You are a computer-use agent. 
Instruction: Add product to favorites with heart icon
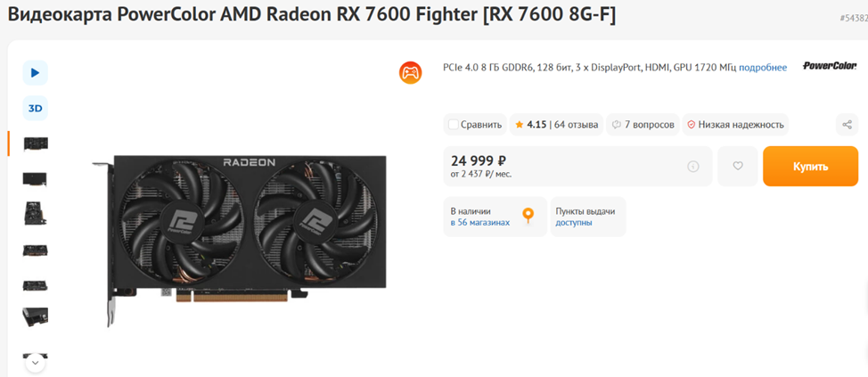pyautogui.click(x=737, y=166)
